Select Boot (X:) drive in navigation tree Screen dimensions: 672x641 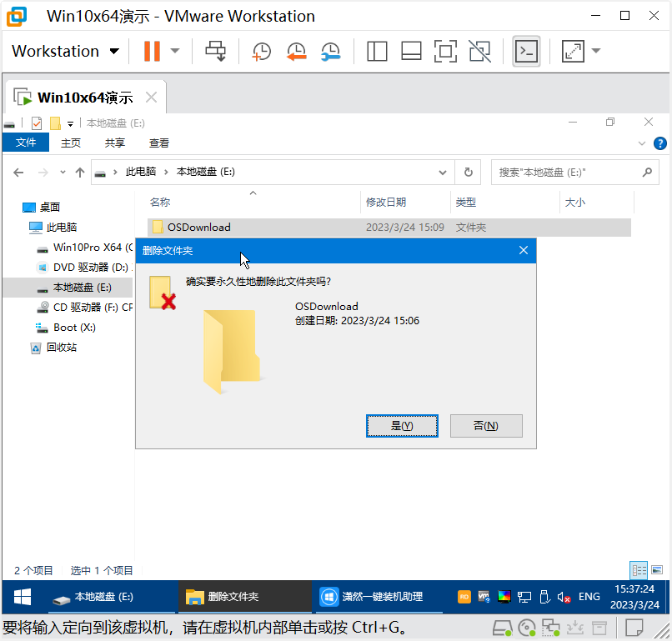pos(73,328)
